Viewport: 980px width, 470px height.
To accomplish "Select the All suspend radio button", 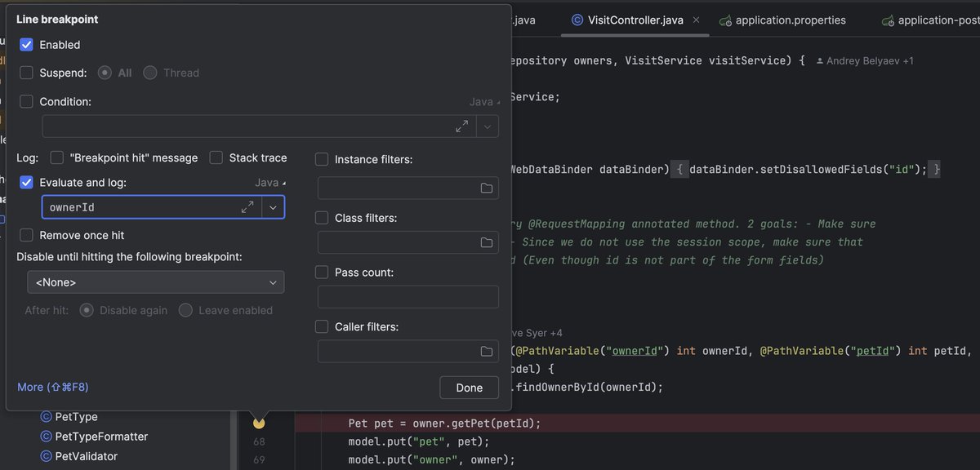I will point(105,73).
